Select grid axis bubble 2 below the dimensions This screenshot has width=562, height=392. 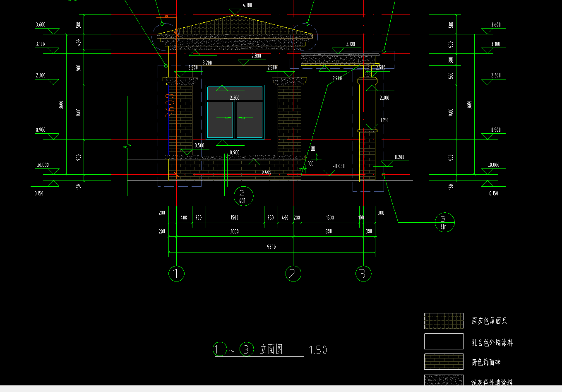click(293, 274)
